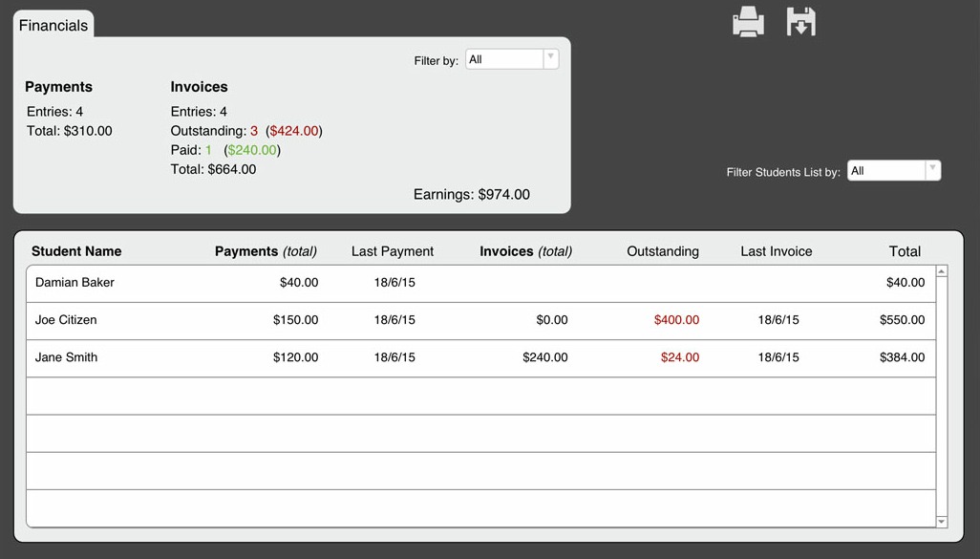Open the 'Filter by' dropdown
This screenshot has width=980, height=559.
coord(511,59)
